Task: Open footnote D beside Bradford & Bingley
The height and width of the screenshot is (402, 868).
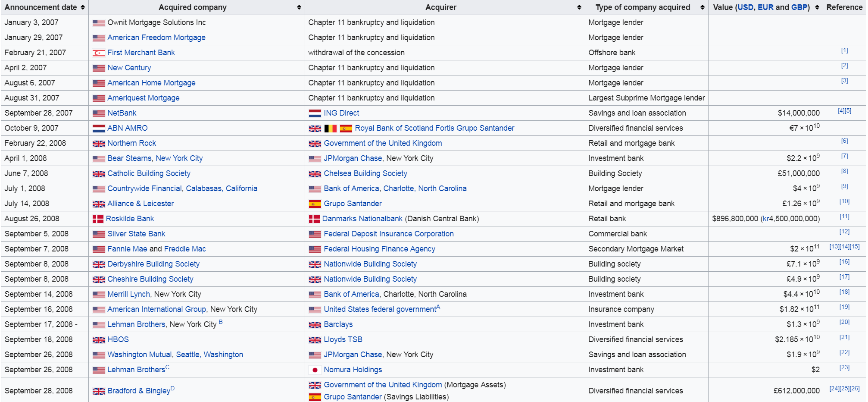Action: pos(172,388)
